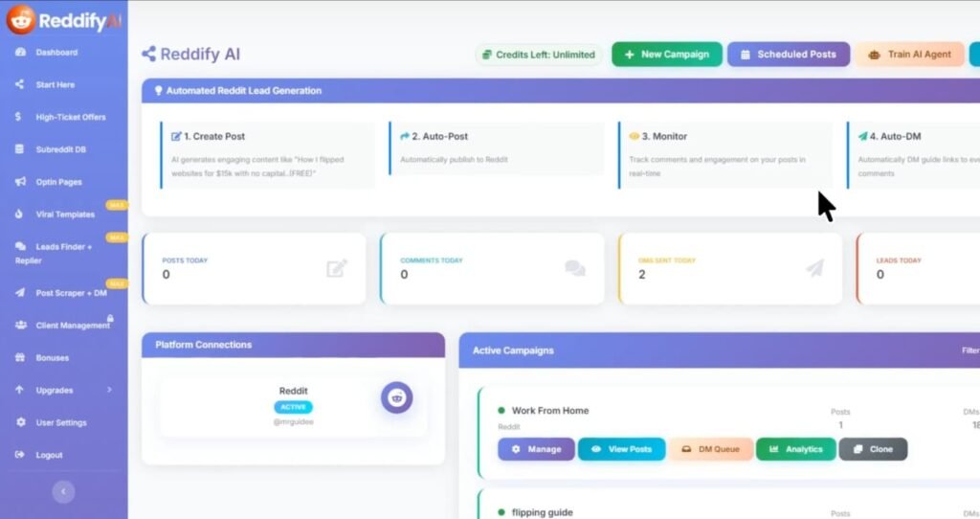Open Subreddit DB from the sidebar

tap(61, 149)
